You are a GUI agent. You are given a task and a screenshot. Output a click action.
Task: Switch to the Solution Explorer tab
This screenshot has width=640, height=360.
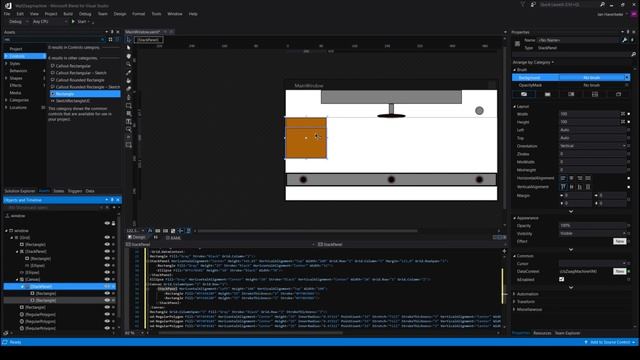coord(20,191)
